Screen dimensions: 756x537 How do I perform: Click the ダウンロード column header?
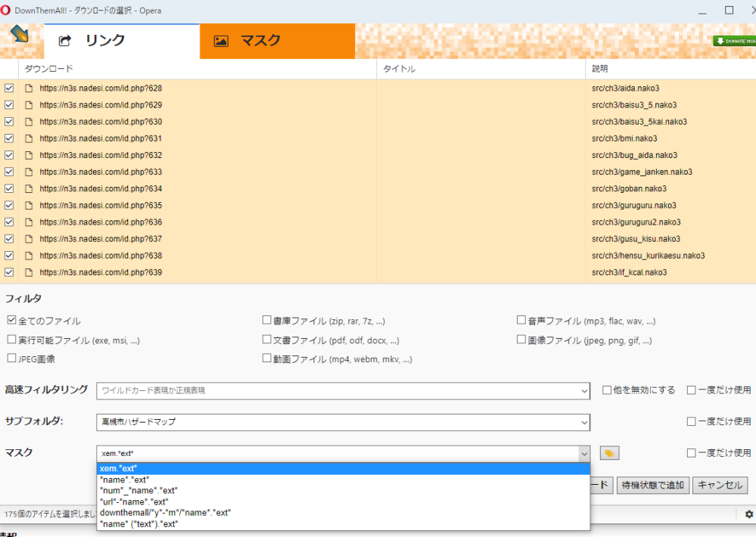(x=198, y=69)
